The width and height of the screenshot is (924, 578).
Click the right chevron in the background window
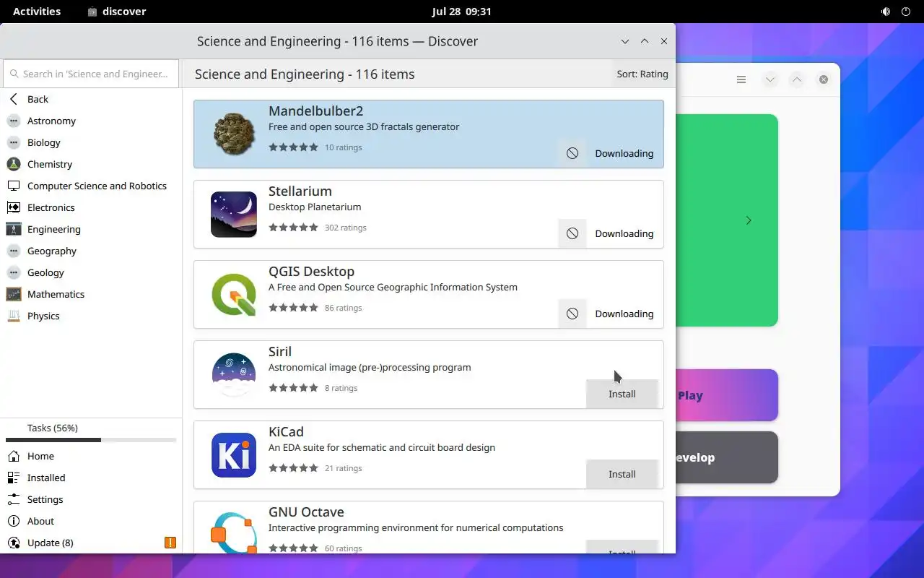click(x=749, y=220)
